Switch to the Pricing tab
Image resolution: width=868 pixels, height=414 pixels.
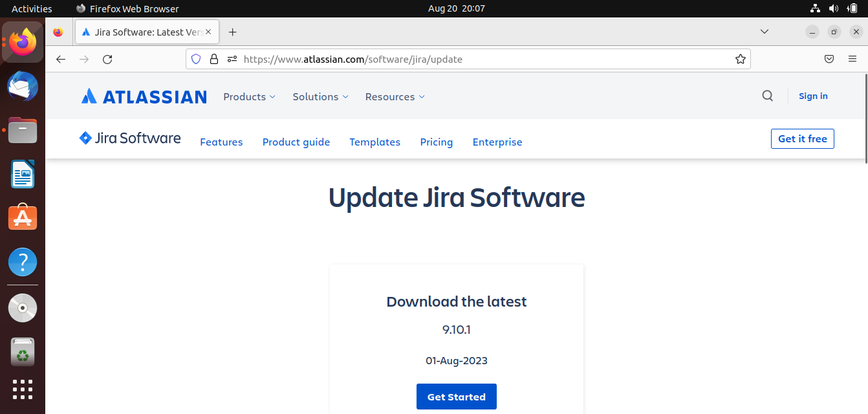click(x=436, y=142)
